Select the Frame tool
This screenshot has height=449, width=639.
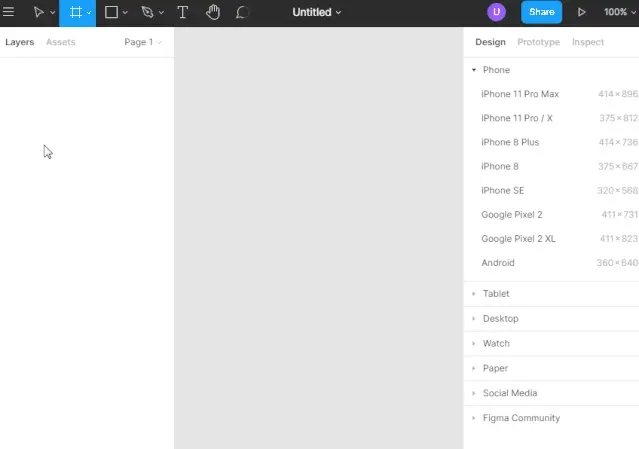coord(75,12)
